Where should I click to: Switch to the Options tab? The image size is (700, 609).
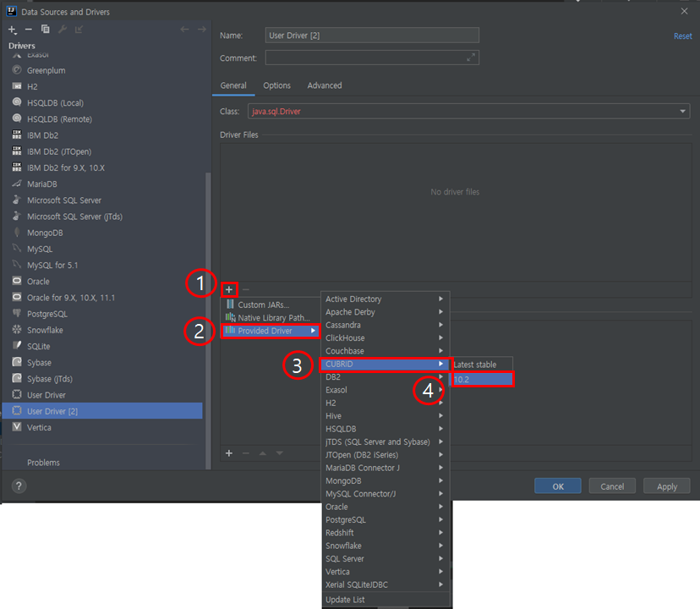click(x=276, y=85)
